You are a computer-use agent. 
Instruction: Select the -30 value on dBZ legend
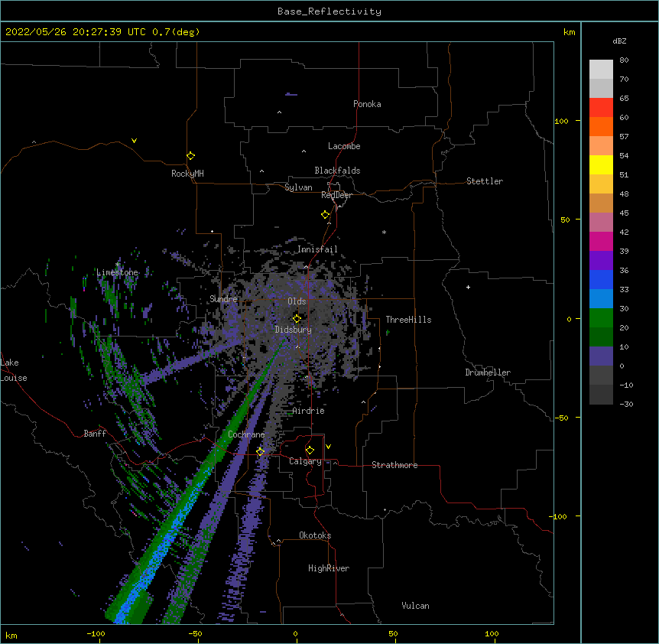tap(626, 405)
